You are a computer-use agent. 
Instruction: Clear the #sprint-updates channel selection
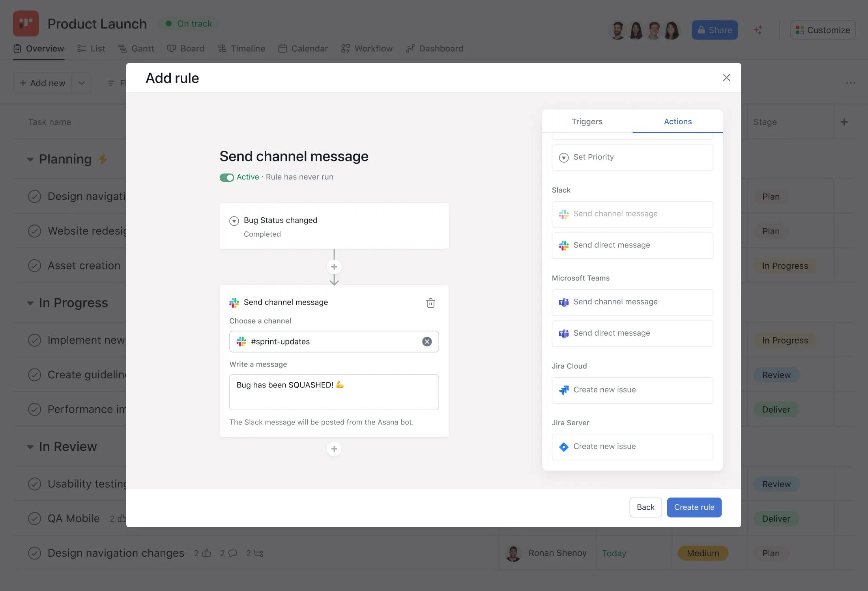pos(427,342)
